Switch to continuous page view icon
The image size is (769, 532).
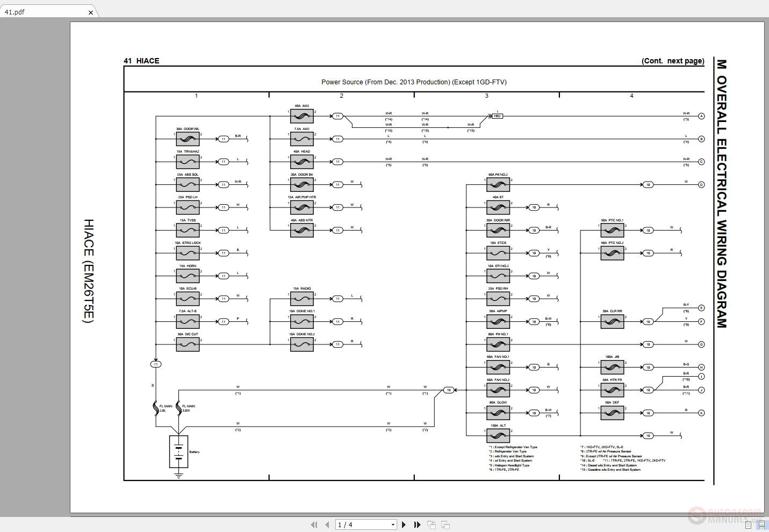762,524
